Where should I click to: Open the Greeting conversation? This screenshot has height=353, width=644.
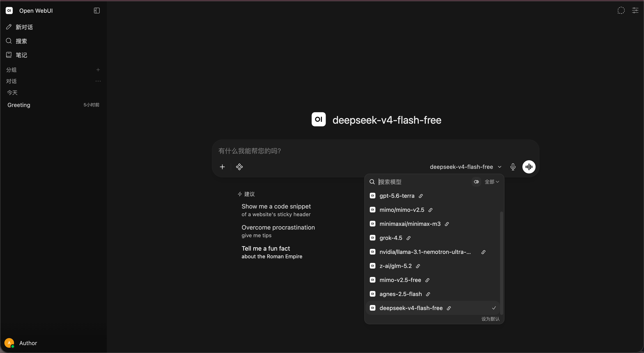53,105
